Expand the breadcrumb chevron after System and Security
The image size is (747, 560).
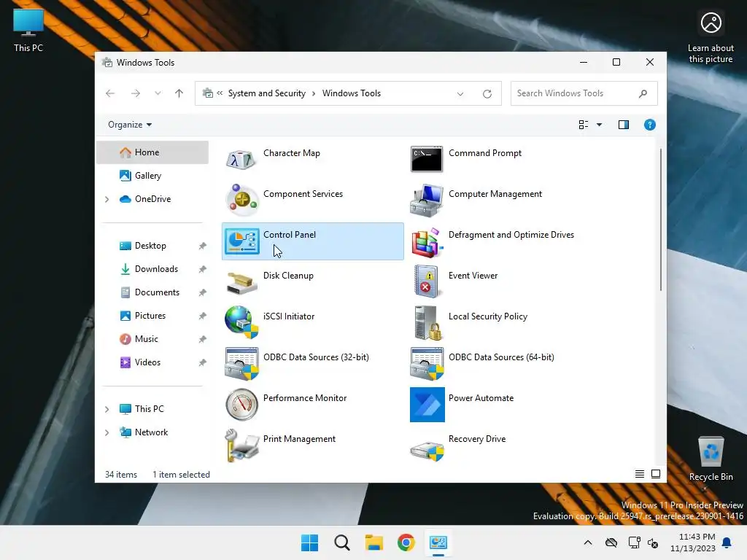[314, 93]
